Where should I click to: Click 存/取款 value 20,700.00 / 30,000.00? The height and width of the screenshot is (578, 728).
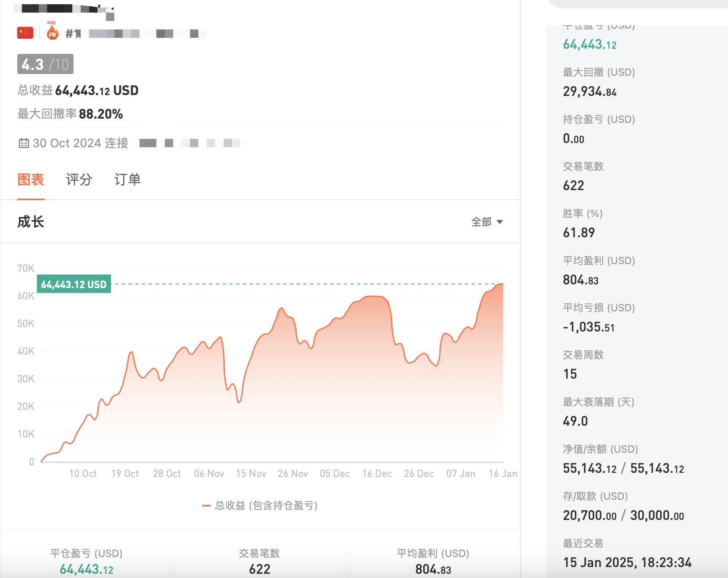point(623,515)
